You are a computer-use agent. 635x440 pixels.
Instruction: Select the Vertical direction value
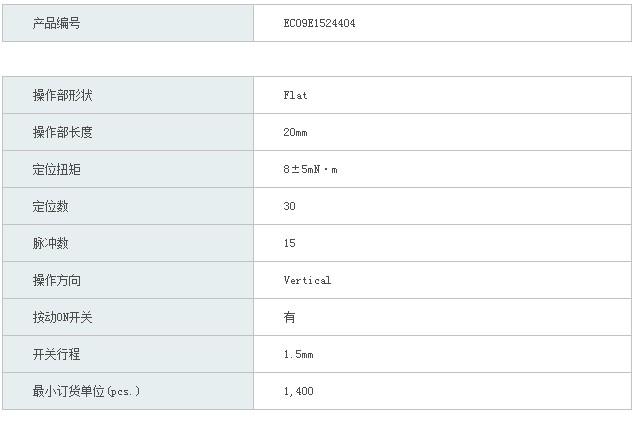pyautogui.click(x=307, y=280)
